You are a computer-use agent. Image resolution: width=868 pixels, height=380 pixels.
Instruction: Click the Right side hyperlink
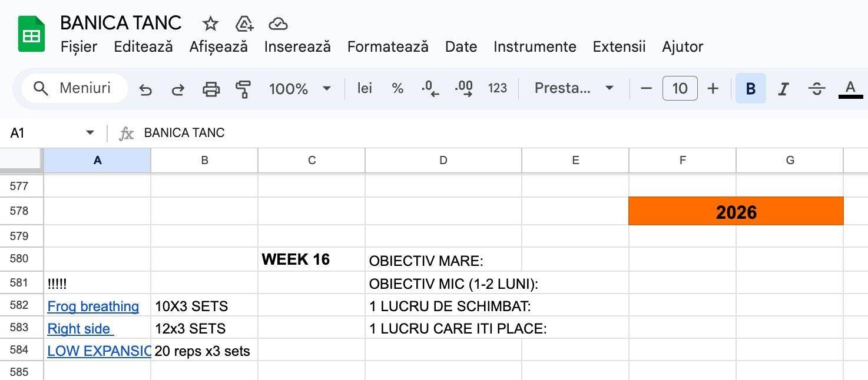pyautogui.click(x=79, y=328)
